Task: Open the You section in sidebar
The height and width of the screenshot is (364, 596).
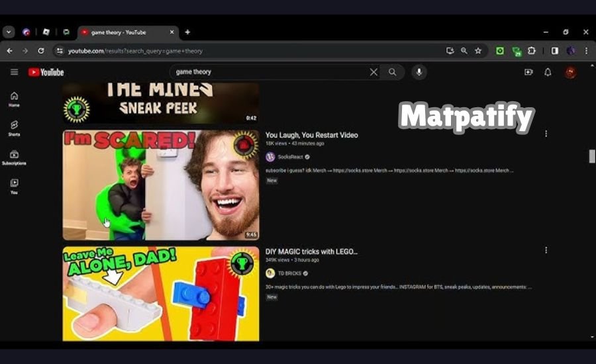Action: point(14,187)
